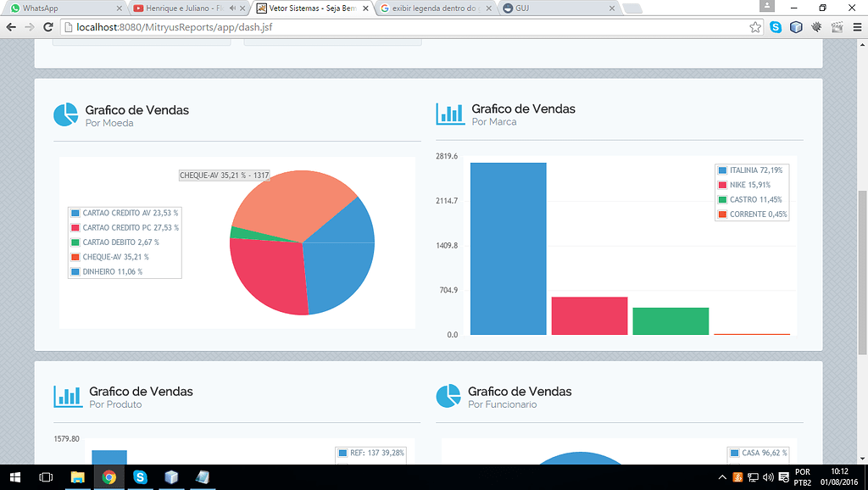Click the page reload icon
Screen dimensions: 868x490
(48, 26)
